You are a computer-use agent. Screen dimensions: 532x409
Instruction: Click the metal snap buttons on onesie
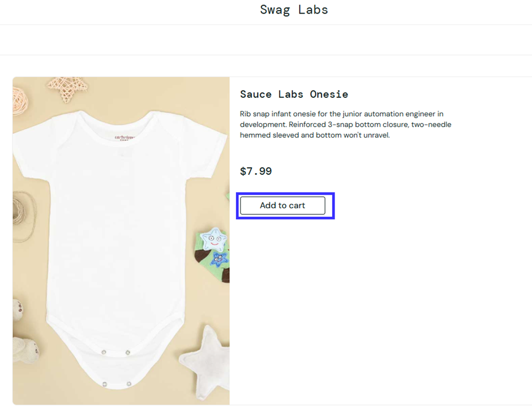point(115,353)
